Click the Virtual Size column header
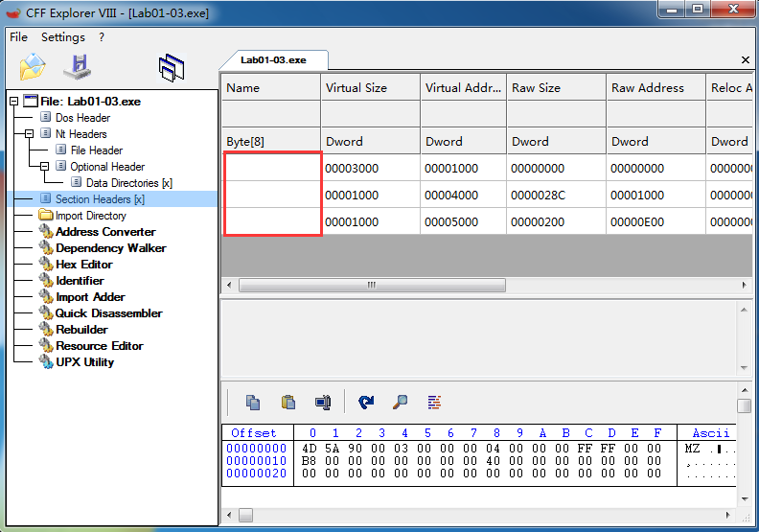 [371, 87]
